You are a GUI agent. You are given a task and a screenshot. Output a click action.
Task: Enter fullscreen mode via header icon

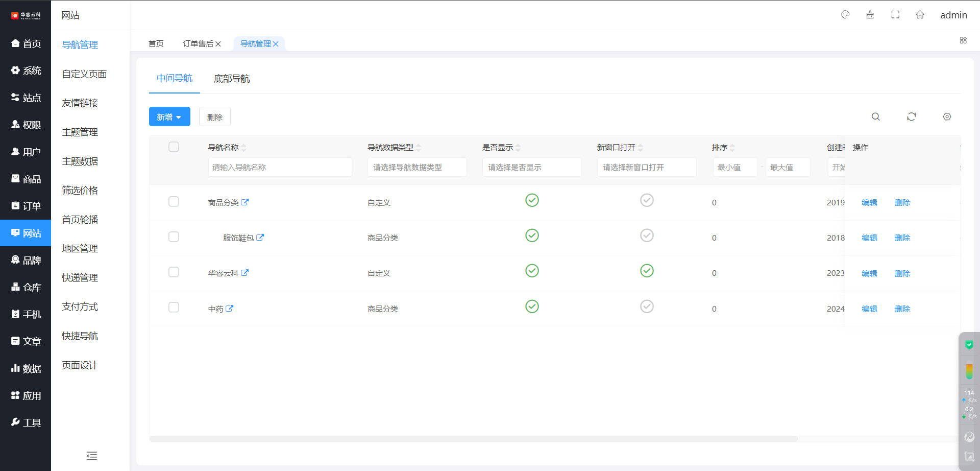point(895,15)
